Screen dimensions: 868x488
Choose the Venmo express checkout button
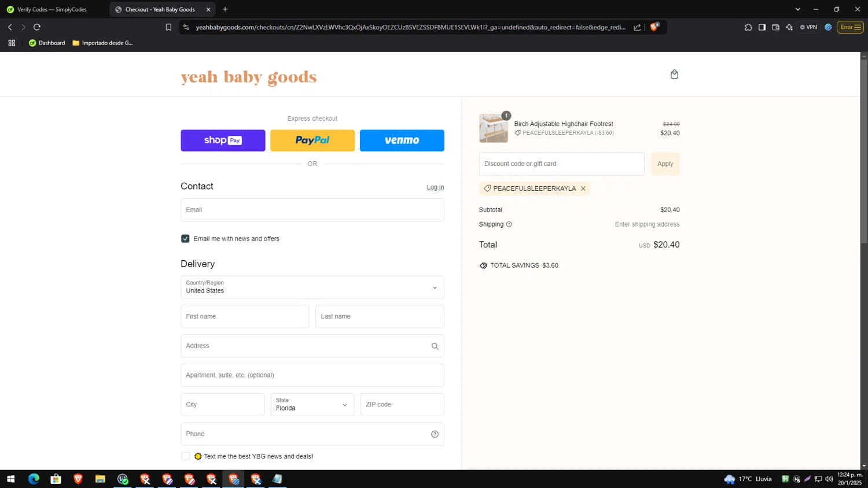pos(402,141)
